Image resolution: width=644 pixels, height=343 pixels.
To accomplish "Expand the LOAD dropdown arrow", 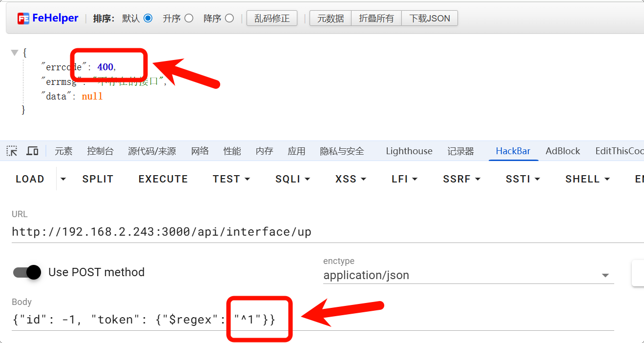I will [x=63, y=180].
